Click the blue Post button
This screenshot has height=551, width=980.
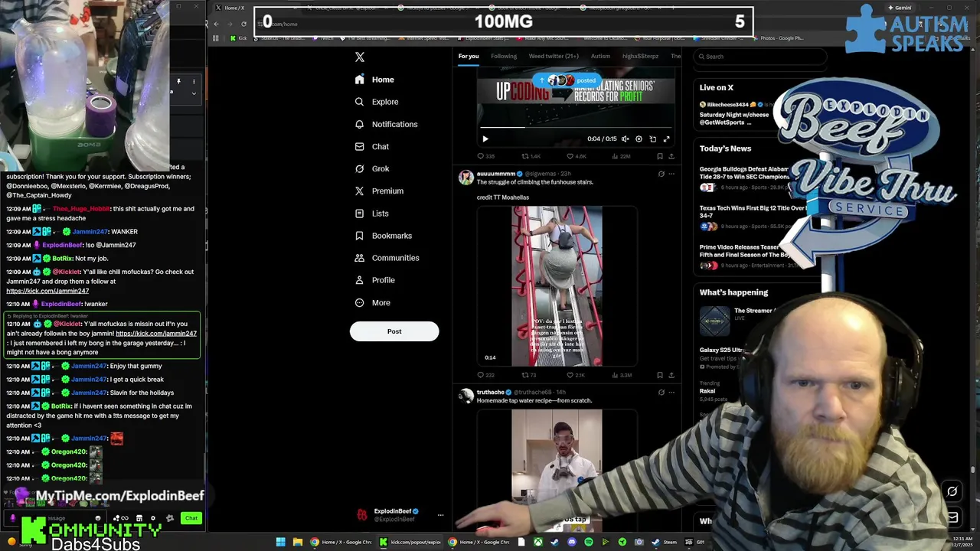(394, 331)
